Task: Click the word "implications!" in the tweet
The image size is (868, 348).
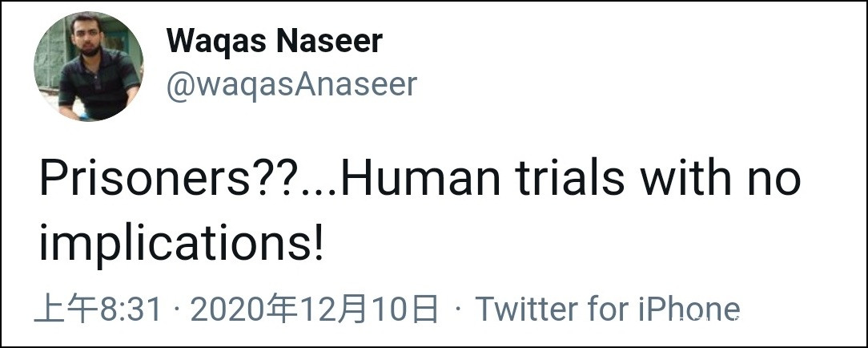Action: (181, 245)
